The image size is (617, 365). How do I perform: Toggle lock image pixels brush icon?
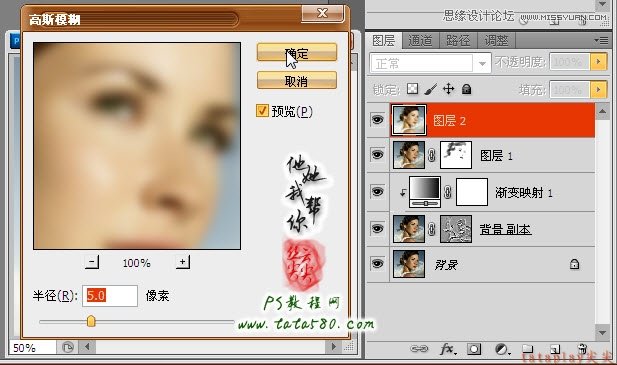(430, 89)
